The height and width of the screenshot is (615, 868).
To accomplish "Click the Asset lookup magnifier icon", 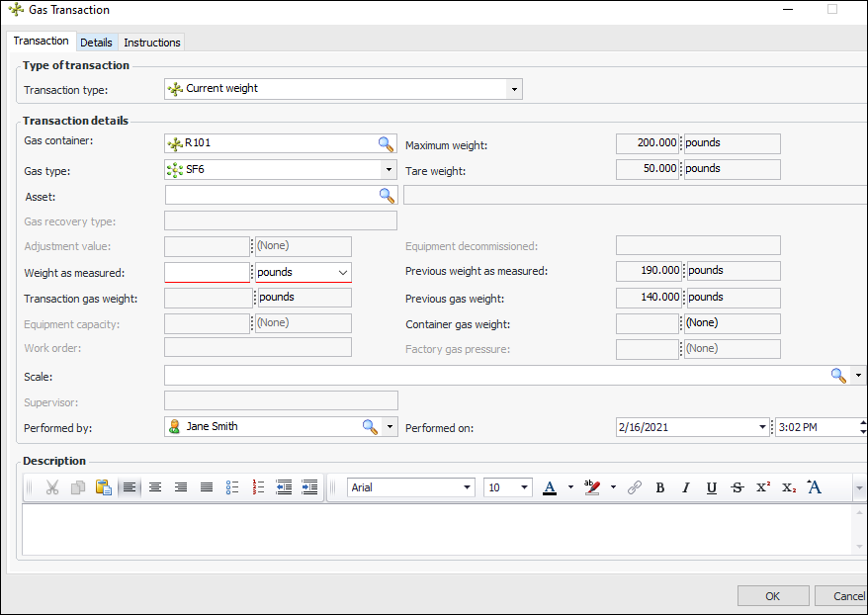I will click(386, 196).
